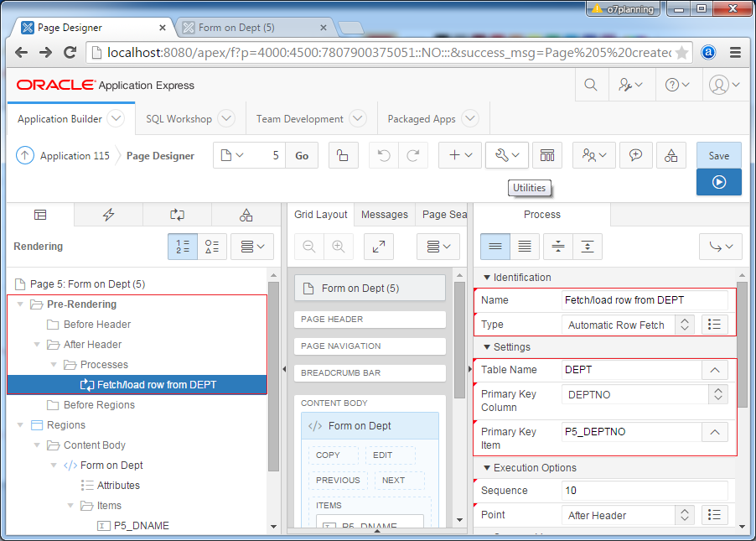The width and height of the screenshot is (756, 541).
Task: Click the Redo icon
Action: tap(413, 155)
